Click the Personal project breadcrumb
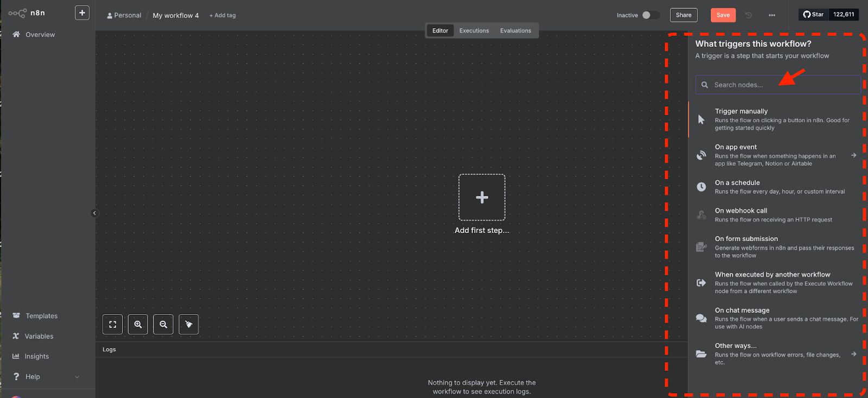The width and height of the screenshot is (868, 398). pyautogui.click(x=124, y=15)
